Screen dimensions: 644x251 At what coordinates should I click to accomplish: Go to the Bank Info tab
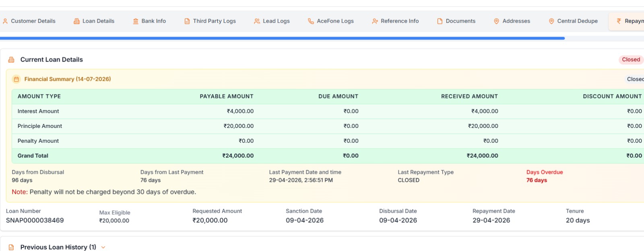point(149,21)
